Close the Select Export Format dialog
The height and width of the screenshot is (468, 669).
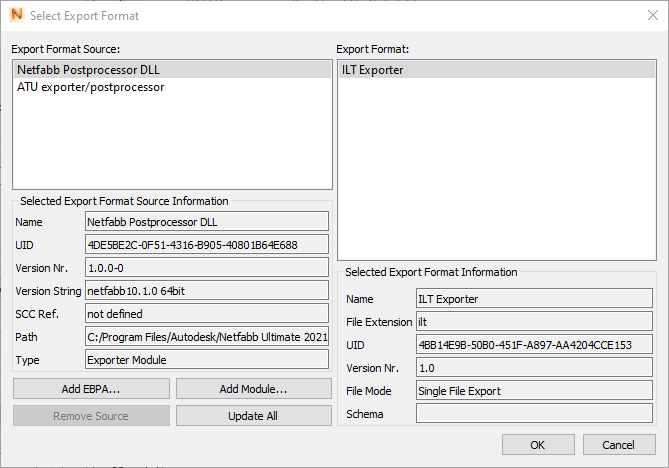652,15
